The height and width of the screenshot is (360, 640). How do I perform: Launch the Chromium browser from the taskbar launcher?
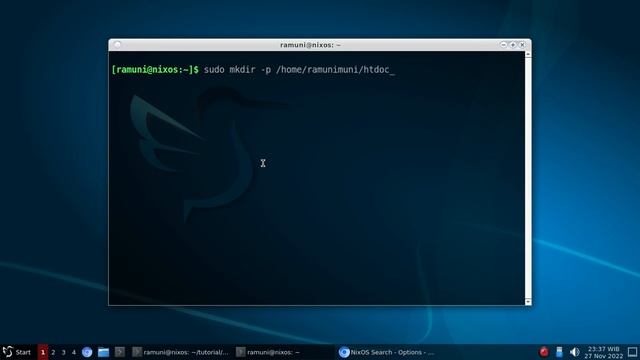[x=87, y=352]
